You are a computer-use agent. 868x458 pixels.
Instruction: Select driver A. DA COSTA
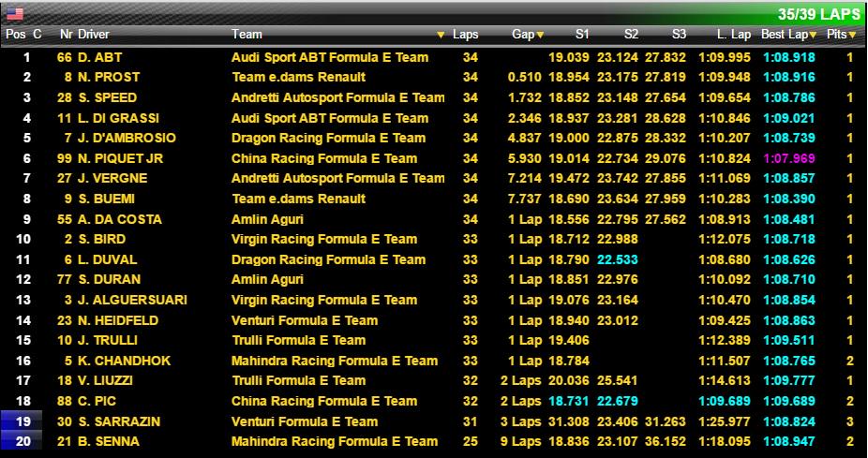tap(120, 219)
